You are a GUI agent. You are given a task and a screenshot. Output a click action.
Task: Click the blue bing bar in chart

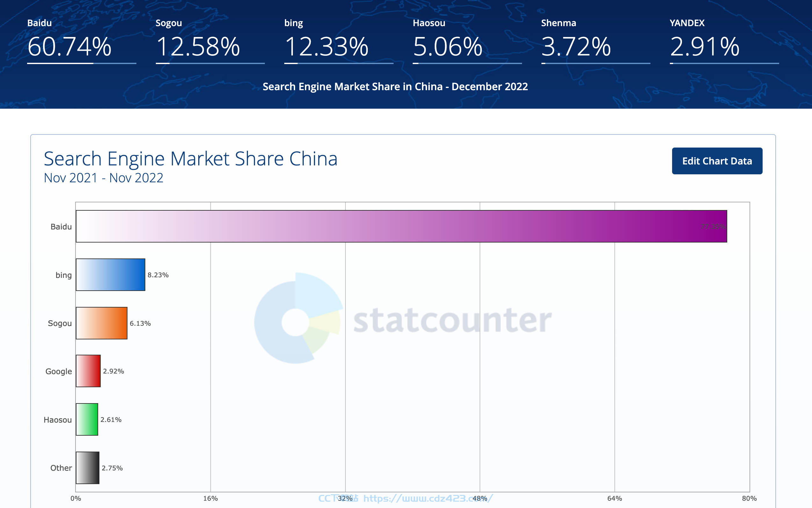(x=111, y=274)
